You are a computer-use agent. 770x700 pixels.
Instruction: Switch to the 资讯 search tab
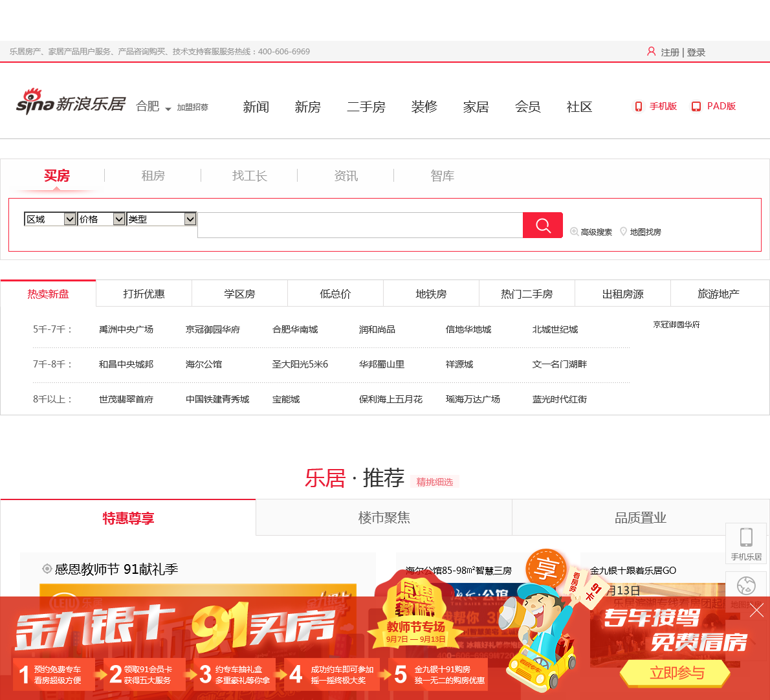click(x=346, y=176)
